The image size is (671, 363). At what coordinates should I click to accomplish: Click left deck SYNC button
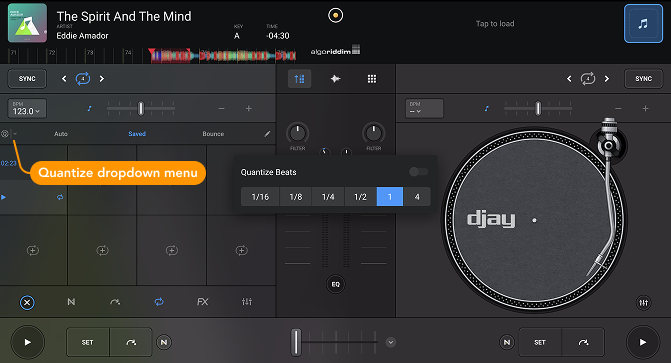coord(27,79)
